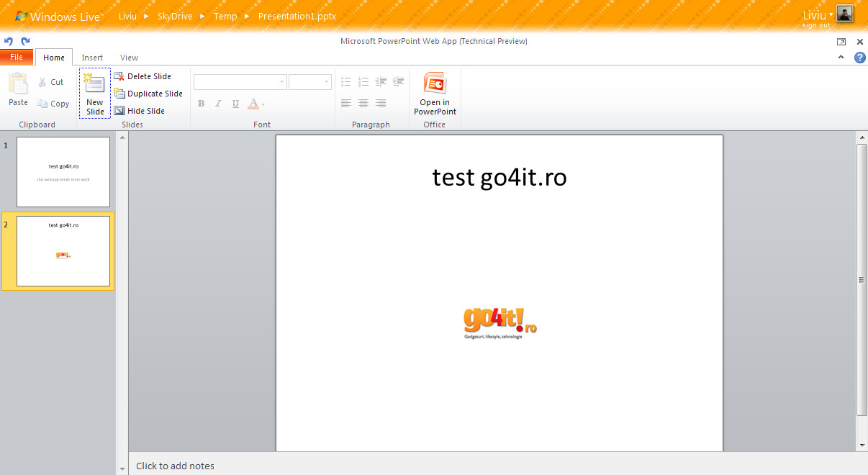Open the Help question mark
This screenshot has width=868, height=475.
coord(859,58)
